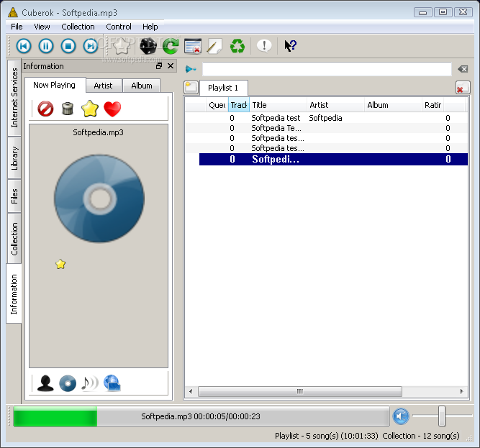The width and height of the screenshot is (480, 448).
Task: Close the Information dock panel
Action: click(x=171, y=65)
